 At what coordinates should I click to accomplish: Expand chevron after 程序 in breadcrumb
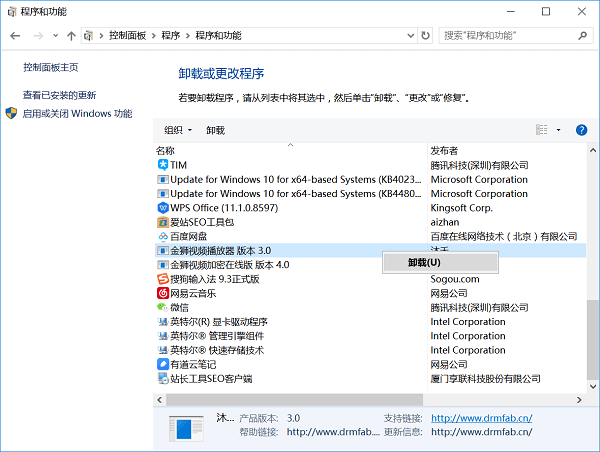click(188, 36)
